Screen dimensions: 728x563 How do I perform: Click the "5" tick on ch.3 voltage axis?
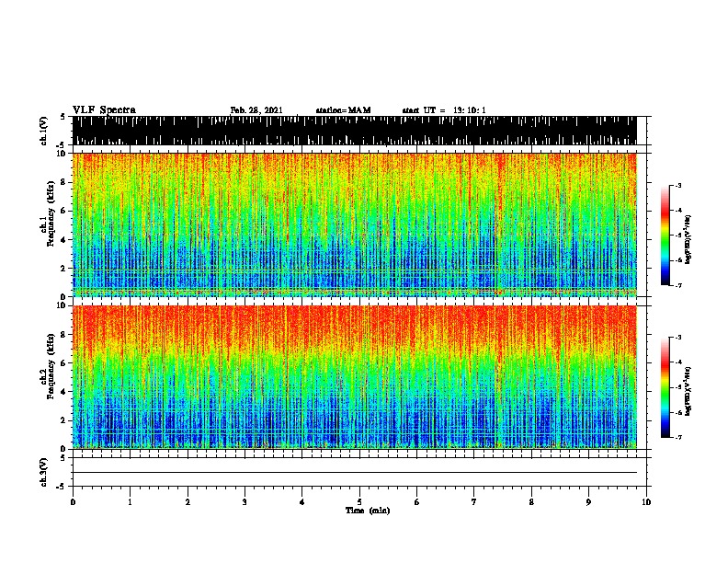[63, 458]
